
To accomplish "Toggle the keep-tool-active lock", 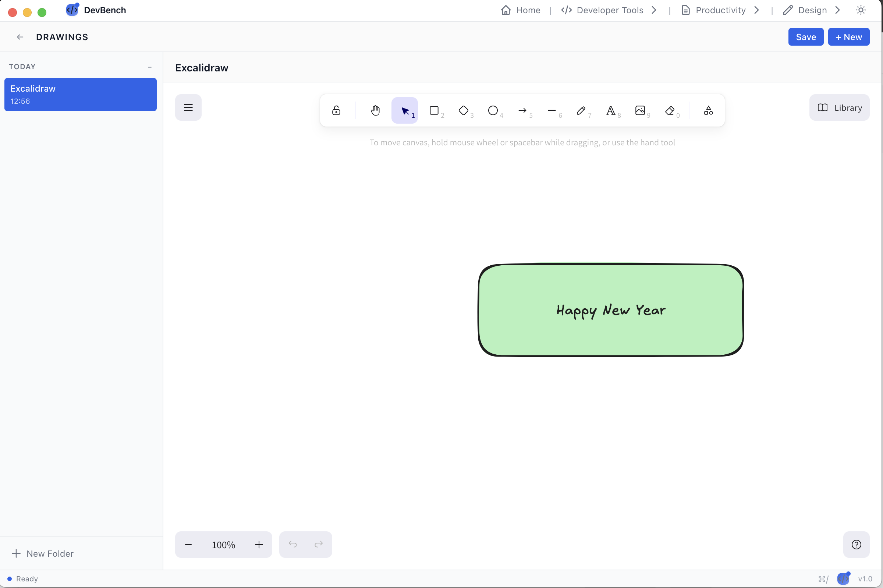I will (336, 110).
